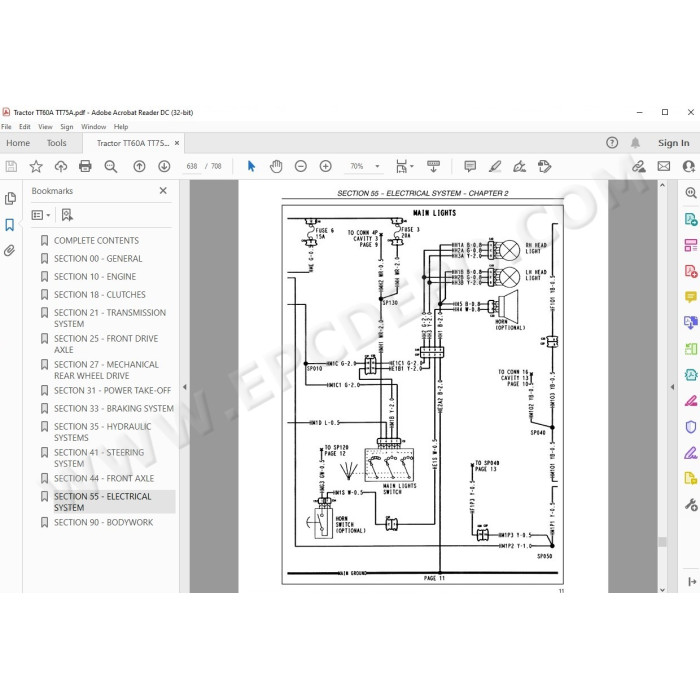The height and width of the screenshot is (700, 700).
Task: Share link to file icon
Action: tap(639, 167)
